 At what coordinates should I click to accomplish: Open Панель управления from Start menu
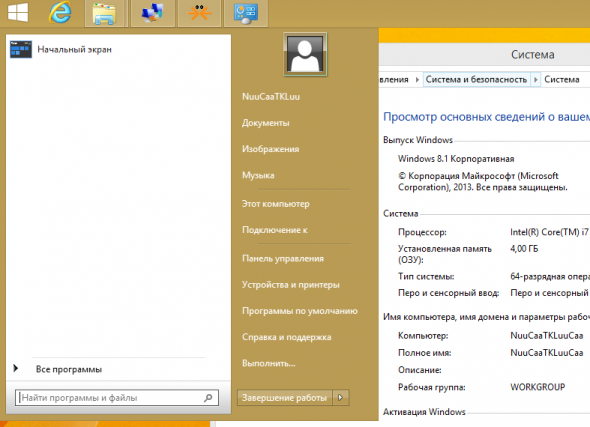pos(283,258)
